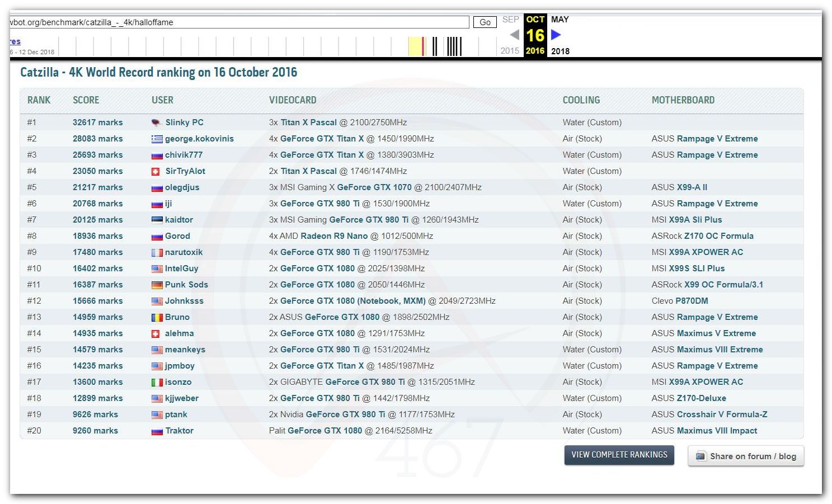Click the USER column header
832x504 pixels.
point(163,100)
